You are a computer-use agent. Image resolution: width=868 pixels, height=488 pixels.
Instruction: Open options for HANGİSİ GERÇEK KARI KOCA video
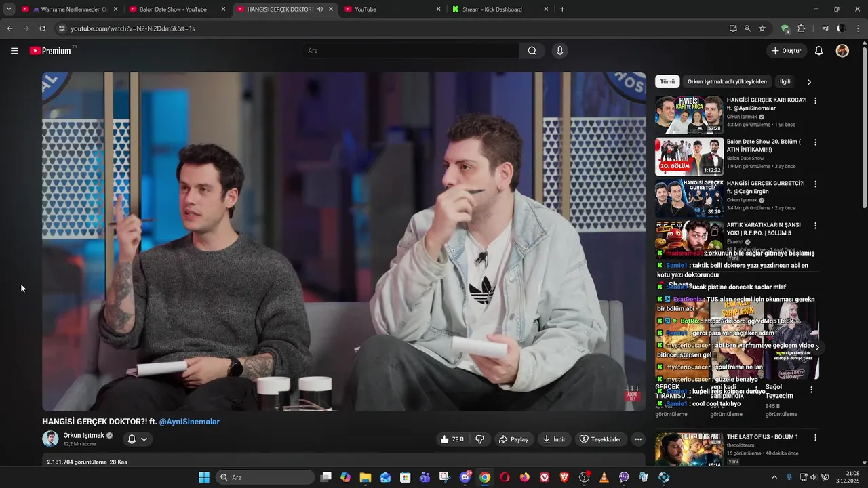tap(815, 101)
